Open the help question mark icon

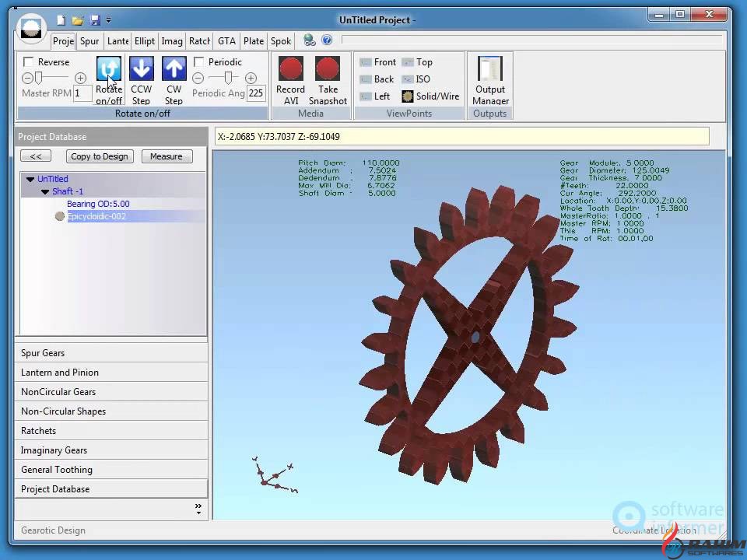327,40
